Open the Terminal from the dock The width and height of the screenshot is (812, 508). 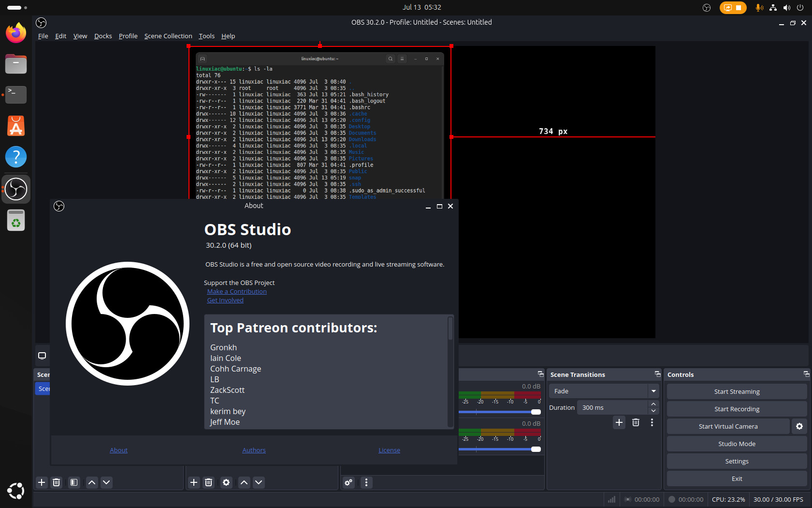coord(16,95)
